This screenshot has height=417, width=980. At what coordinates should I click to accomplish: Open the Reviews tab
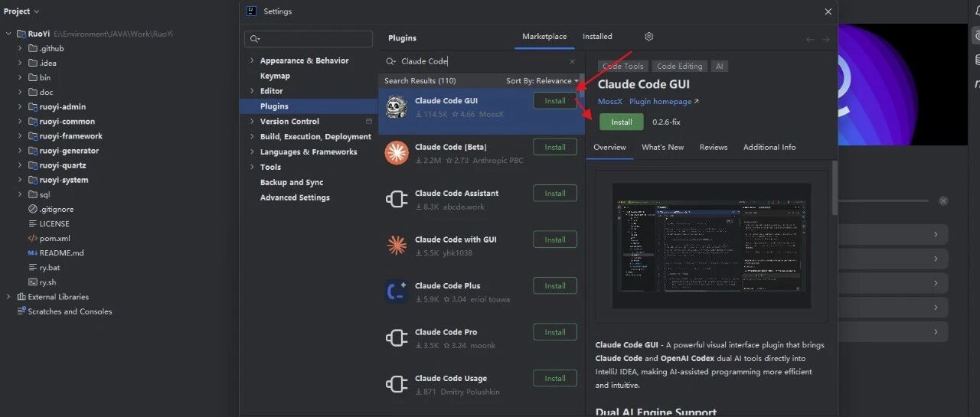(714, 147)
